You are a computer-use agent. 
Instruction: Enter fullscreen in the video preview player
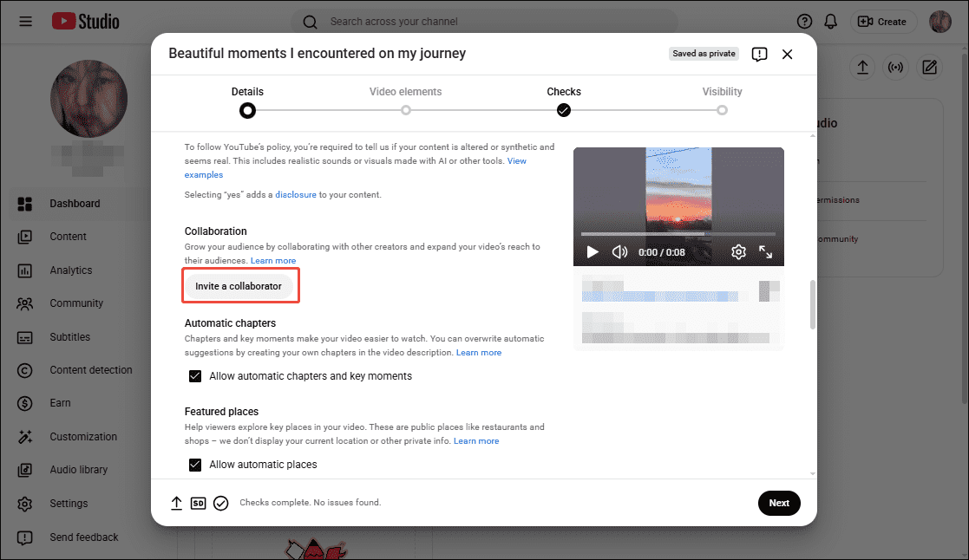click(766, 251)
